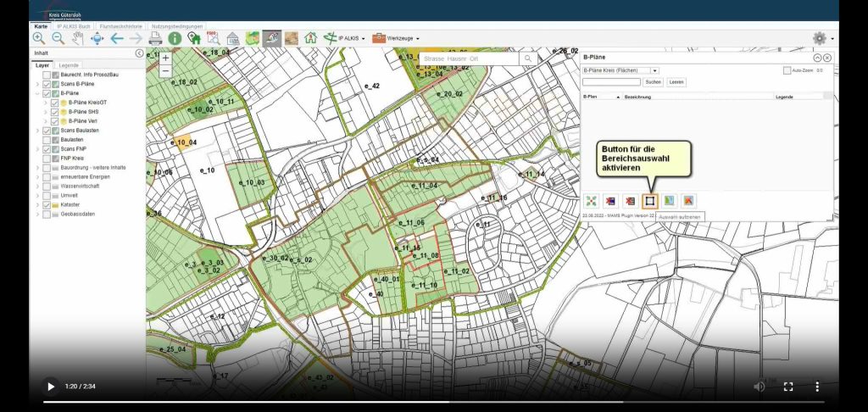Click the green land-use map icon

(253, 38)
